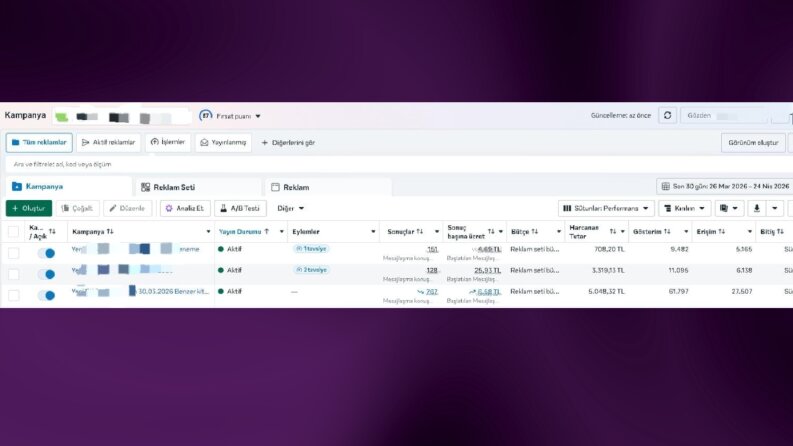Click the download export icon

coord(757,208)
